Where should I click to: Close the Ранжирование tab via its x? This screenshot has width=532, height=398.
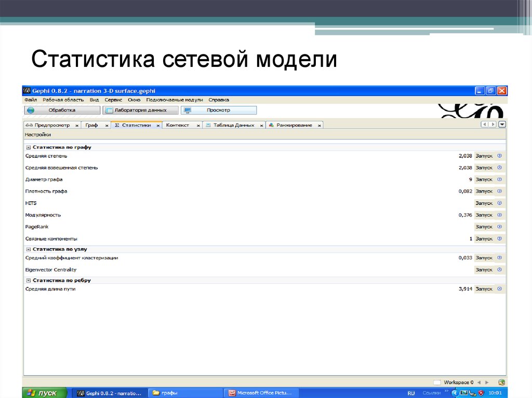click(x=319, y=125)
